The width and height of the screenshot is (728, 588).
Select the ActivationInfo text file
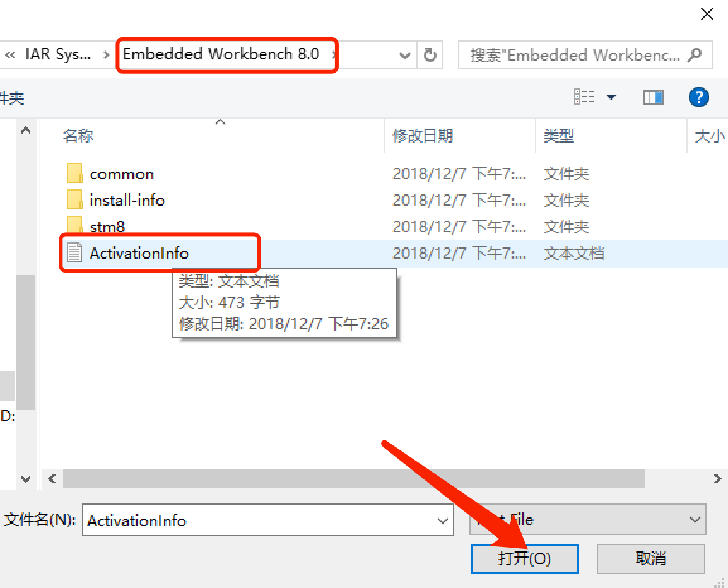click(x=138, y=253)
